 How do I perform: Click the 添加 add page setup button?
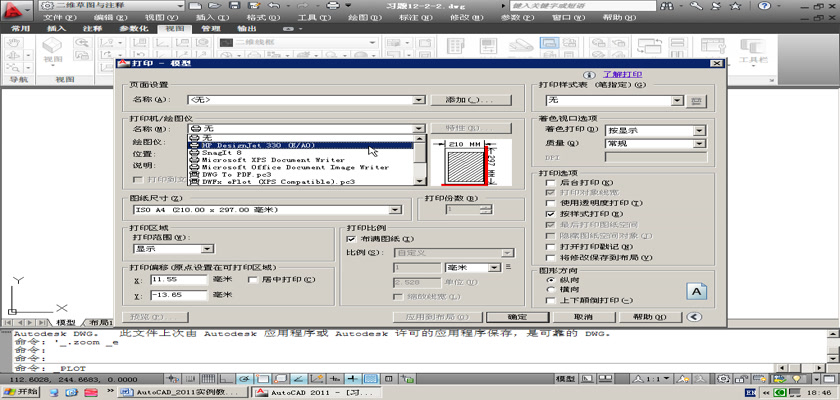pyautogui.click(x=471, y=100)
